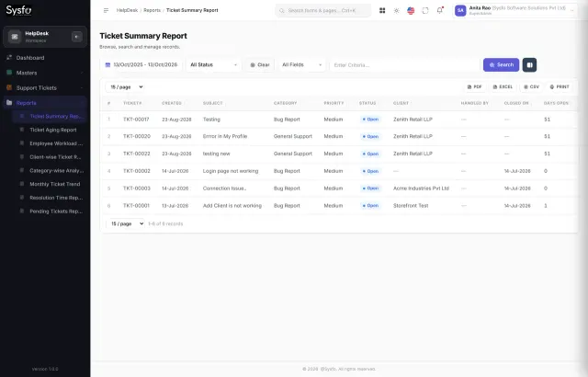Screen dimensions: 588x377
Task: Select subject 'Login page not working'
Action: click(x=231, y=171)
